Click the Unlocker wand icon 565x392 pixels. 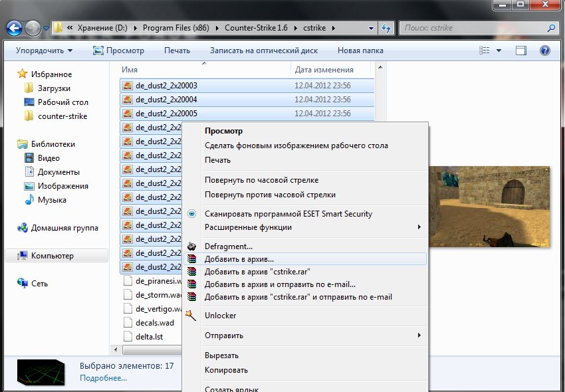(x=191, y=316)
